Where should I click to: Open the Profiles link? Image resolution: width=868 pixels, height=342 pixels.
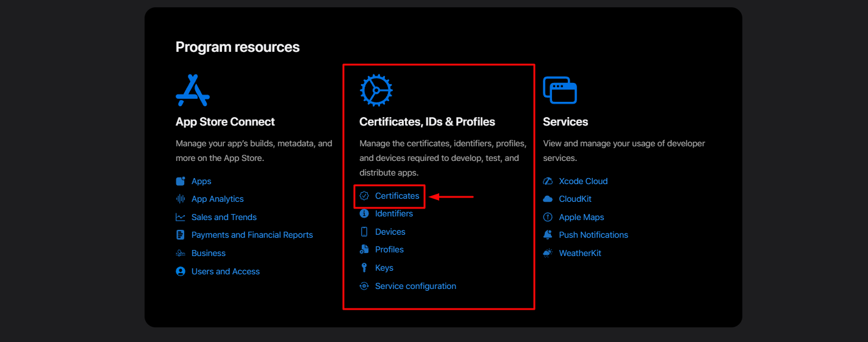coord(389,249)
